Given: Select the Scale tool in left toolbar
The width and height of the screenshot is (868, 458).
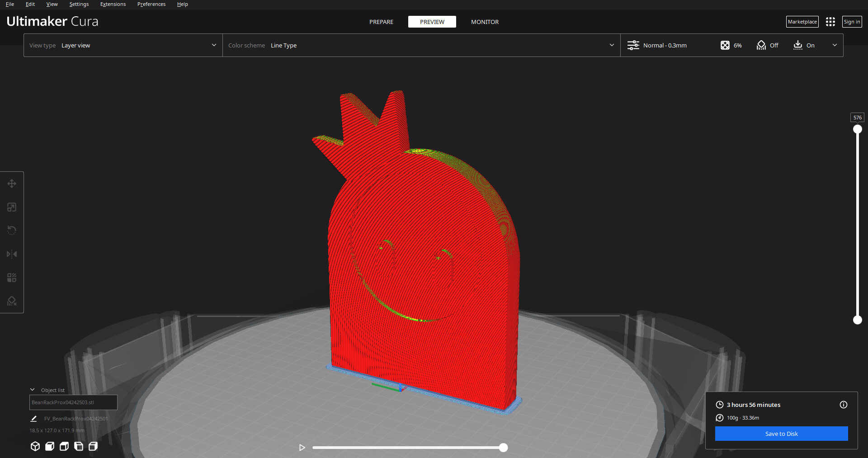Looking at the screenshot, I should [x=12, y=207].
